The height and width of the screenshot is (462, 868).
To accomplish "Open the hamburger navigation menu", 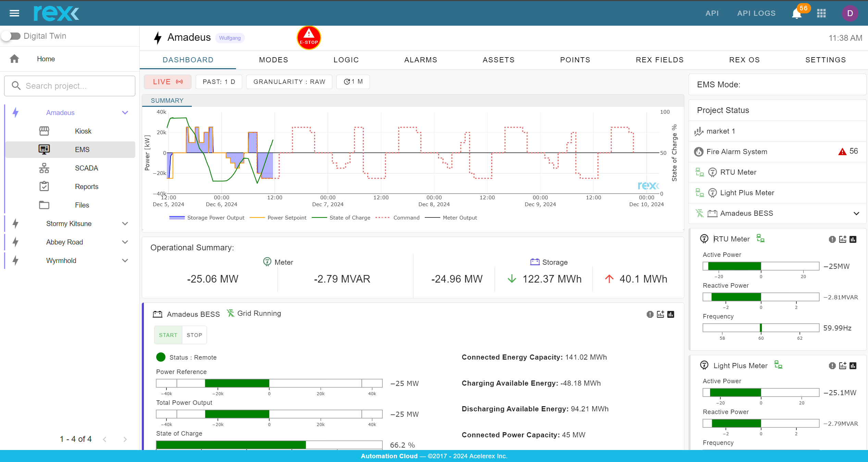I will coord(14,13).
